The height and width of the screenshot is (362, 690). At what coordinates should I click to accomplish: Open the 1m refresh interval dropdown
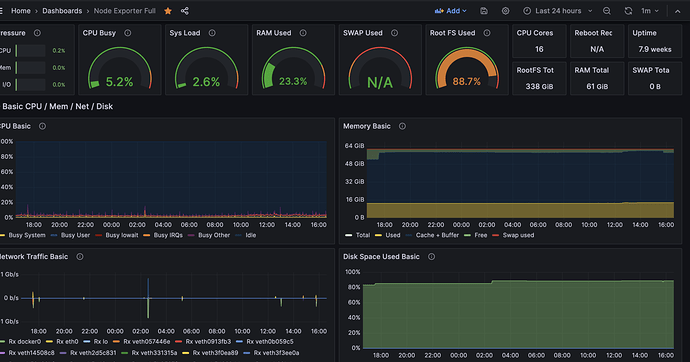(650, 11)
